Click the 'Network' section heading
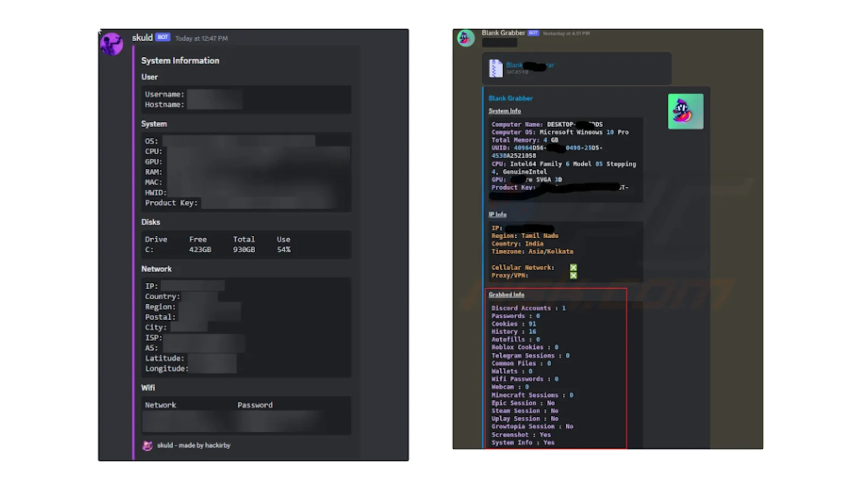This screenshot has height=488, width=868. point(156,269)
